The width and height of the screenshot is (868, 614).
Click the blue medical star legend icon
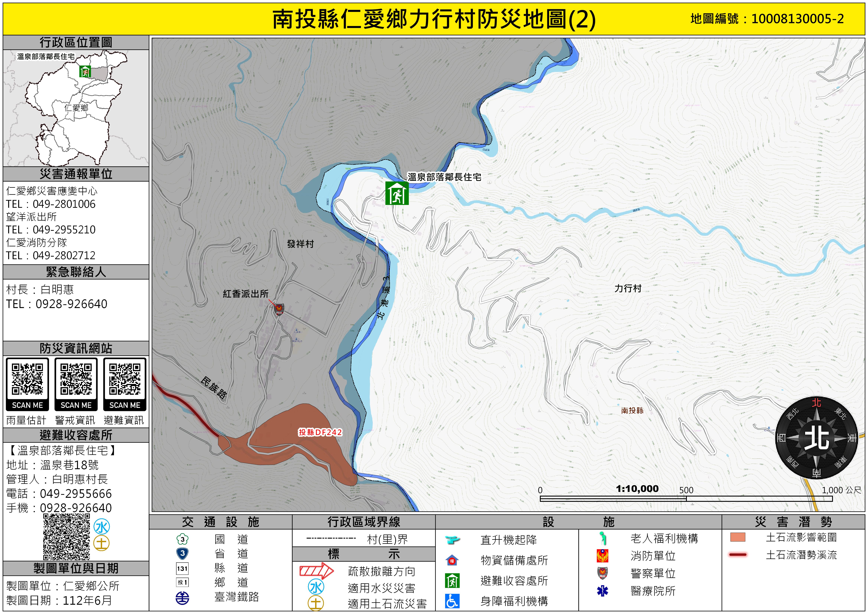(602, 591)
